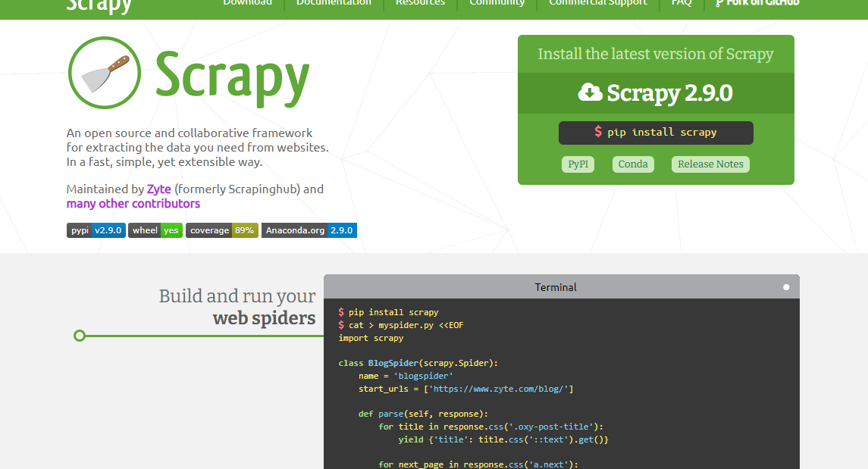Click the cloud download icon beside Scrapy 2.9.0
The width and height of the screenshot is (868, 469).
tap(590, 92)
